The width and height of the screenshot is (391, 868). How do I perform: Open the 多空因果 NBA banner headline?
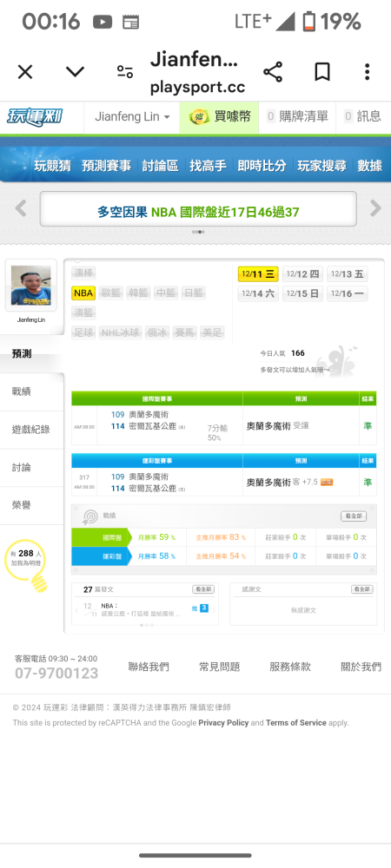(198, 212)
